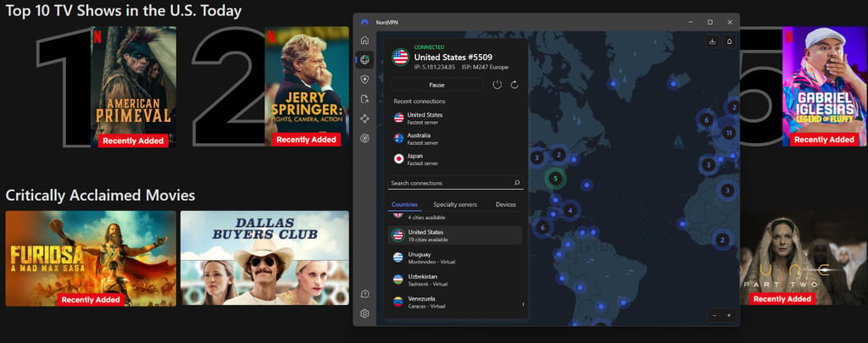This screenshot has width=868, height=343.
Task: Open NordVPN settings gear icon
Action: pos(364,313)
